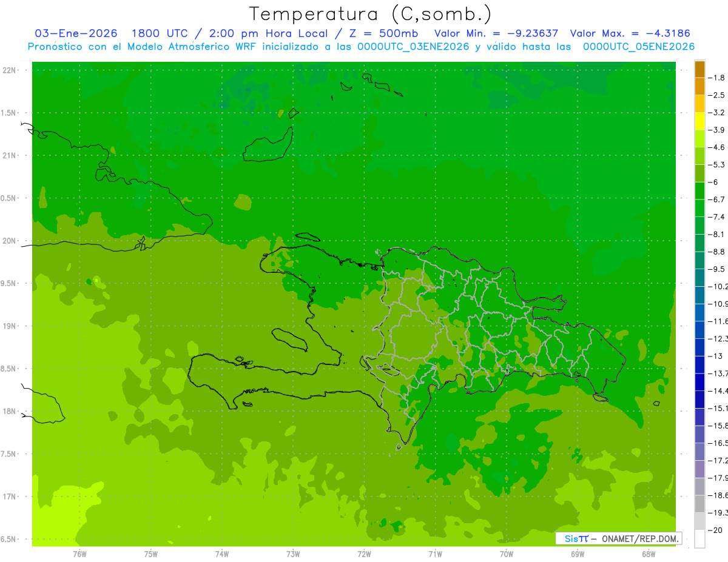Image resolution: width=728 pixels, height=562 pixels.
Task: Click the '-4.6' colorbar label
Action: (x=717, y=147)
